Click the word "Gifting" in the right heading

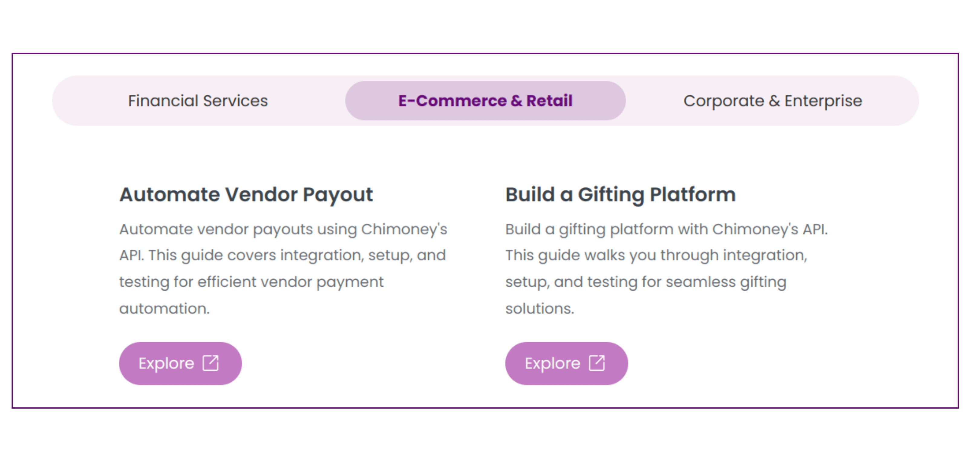click(x=611, y=195)
